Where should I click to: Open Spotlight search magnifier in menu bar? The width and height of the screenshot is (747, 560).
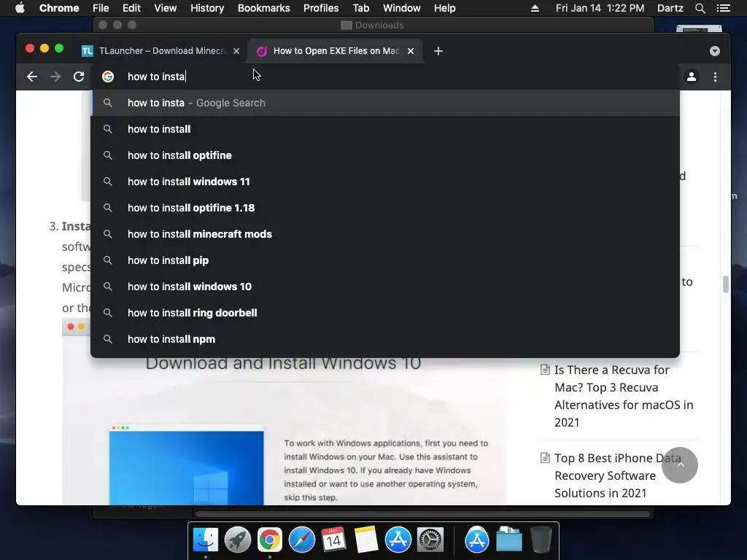tap(700, 8)
